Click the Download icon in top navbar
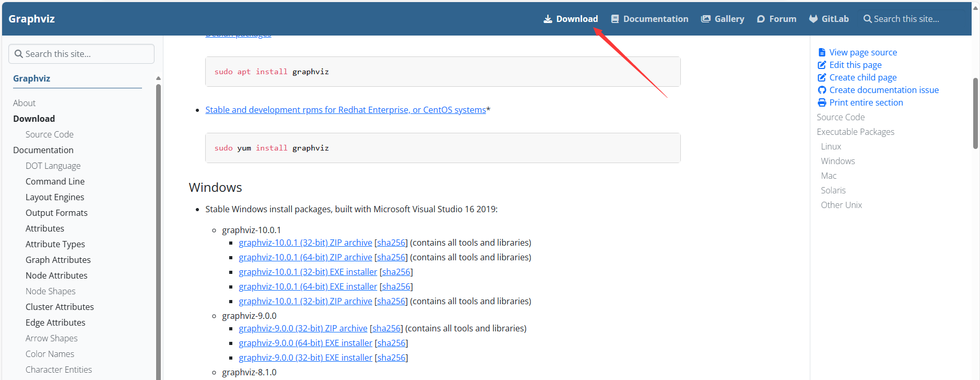 coord(548,19)
